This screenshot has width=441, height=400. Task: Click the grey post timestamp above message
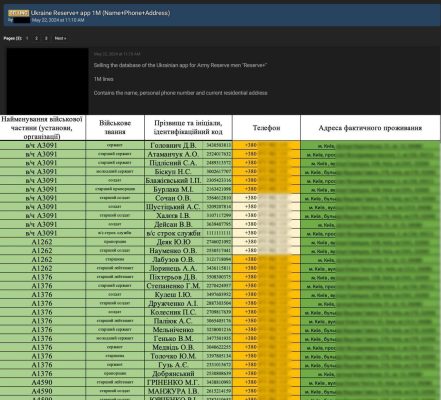click(117, 54)
